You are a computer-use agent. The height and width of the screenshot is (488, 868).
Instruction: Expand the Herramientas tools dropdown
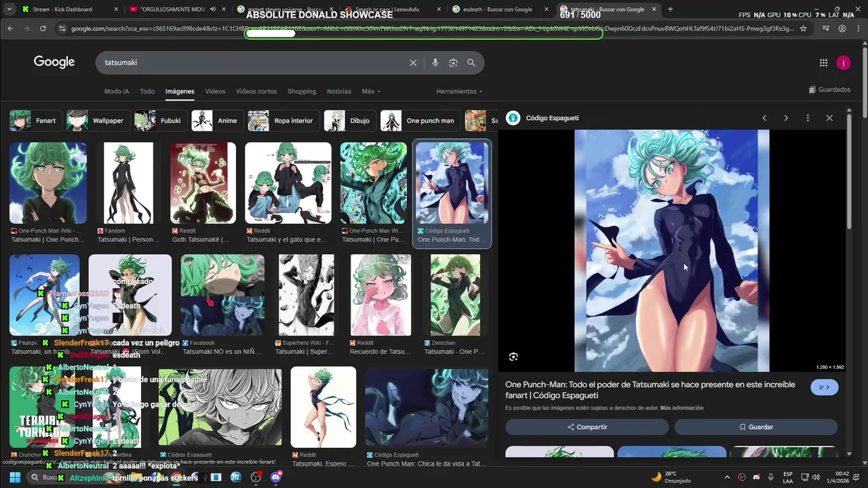click(x=459, y=91)
